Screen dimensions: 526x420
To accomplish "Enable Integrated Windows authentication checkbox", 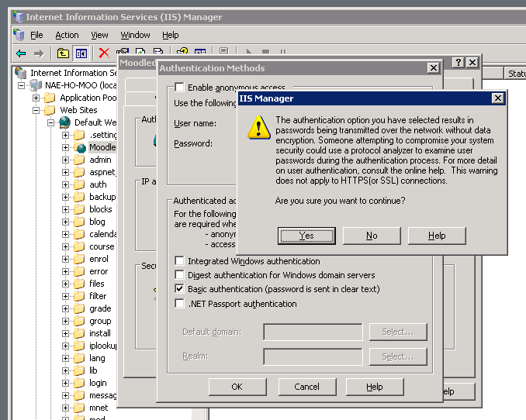I will coord(180,261).
